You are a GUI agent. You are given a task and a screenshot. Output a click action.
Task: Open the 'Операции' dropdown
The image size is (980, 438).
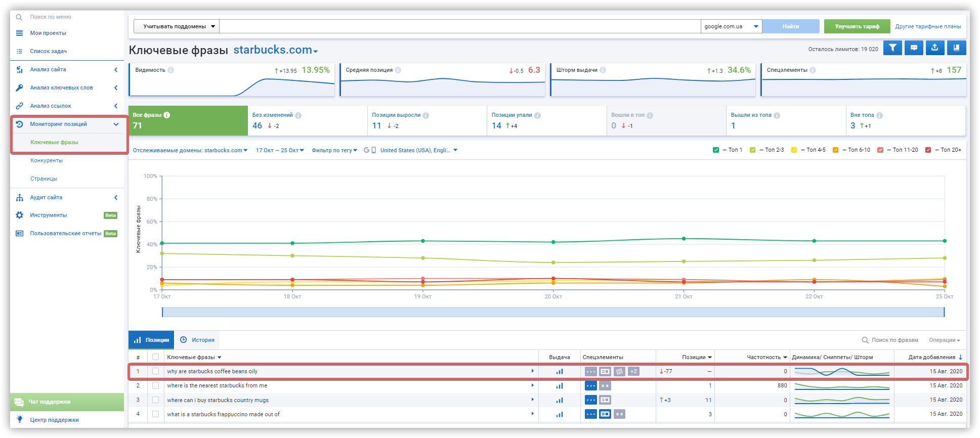tap(945, 340)
